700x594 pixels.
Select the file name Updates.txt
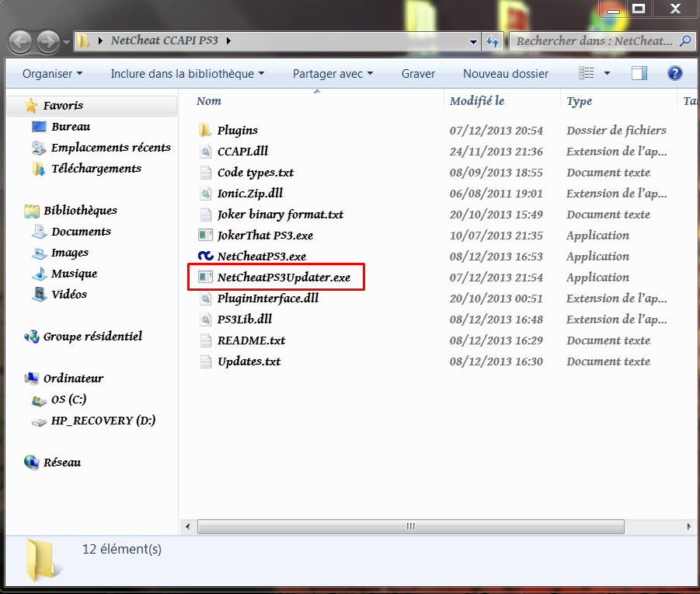(249, 362)
